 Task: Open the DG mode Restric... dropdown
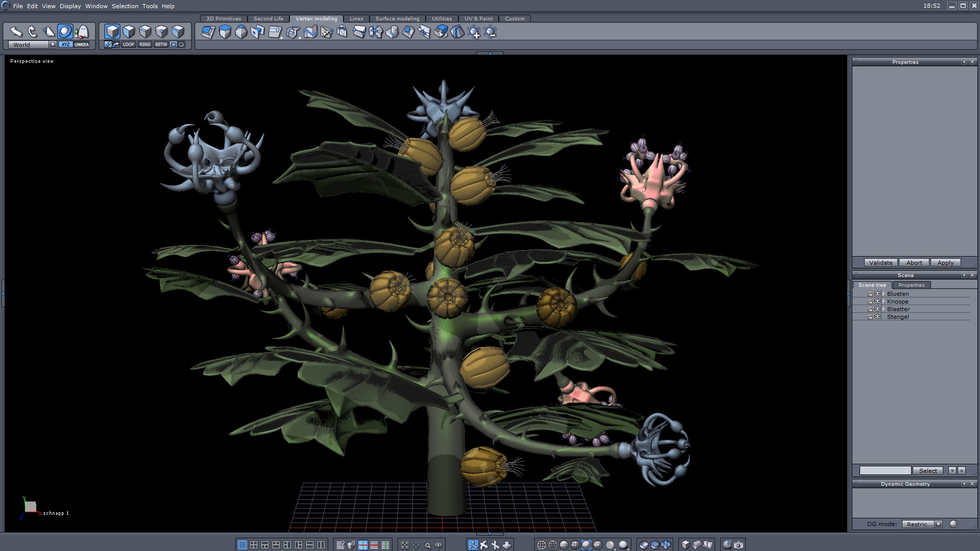point(938,524)
